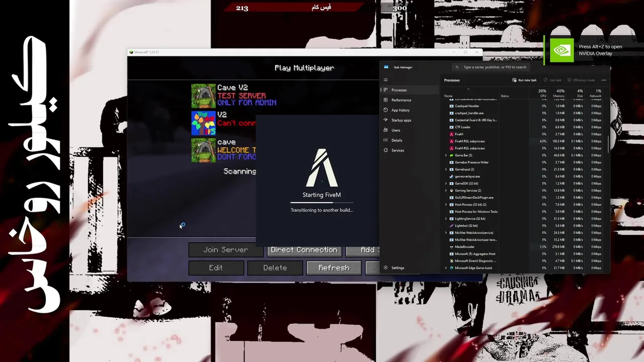644x362 pixels.
Task: Click the Task Manager title bar app icon
Action: (x=386, y=67)
